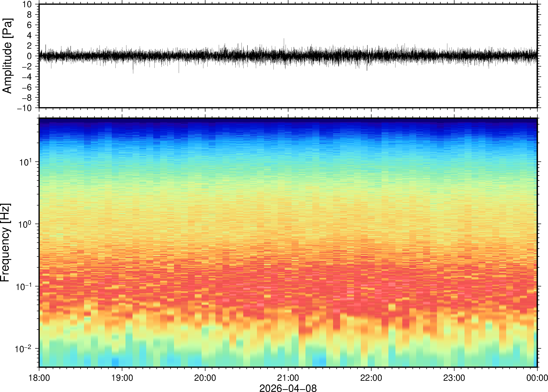Click the -4 amplitude tick label
Screen dimensions: 548x392
[x=27, y=77]
